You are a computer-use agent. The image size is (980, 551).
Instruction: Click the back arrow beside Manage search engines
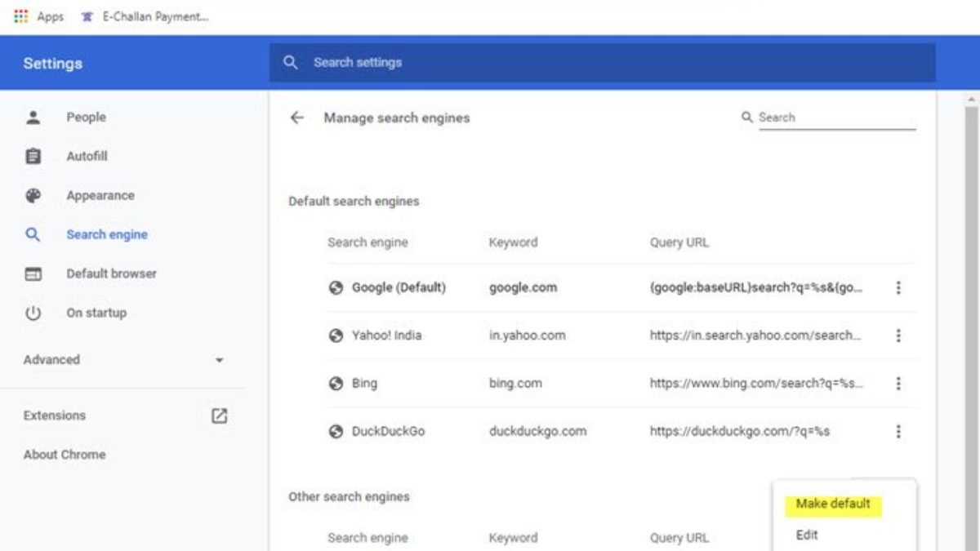coord(296,118)
